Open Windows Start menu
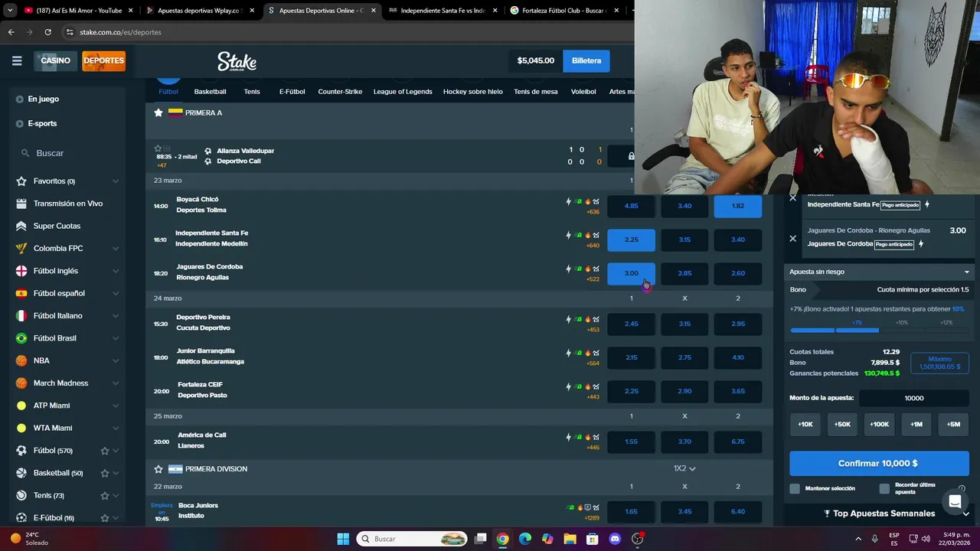Image resolution: width=980 pixels, height=551 pixels. click(343, 539)
